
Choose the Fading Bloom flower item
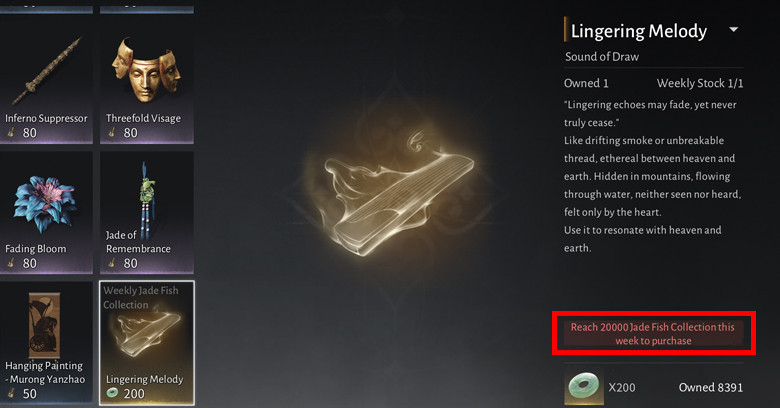(46, 212)
